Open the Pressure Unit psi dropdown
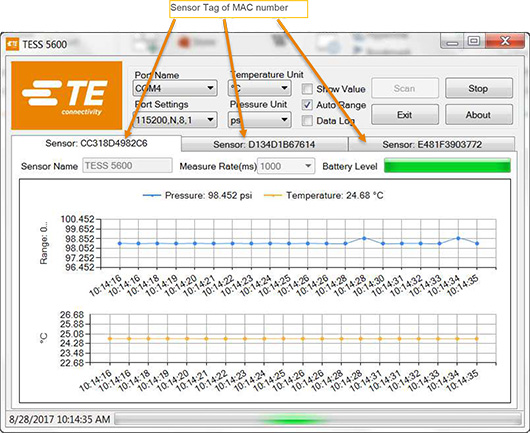530x433 pixels. 259,120
